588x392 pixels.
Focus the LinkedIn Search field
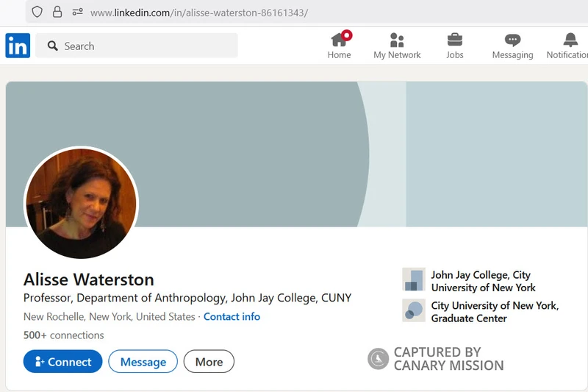click(137, 46)
